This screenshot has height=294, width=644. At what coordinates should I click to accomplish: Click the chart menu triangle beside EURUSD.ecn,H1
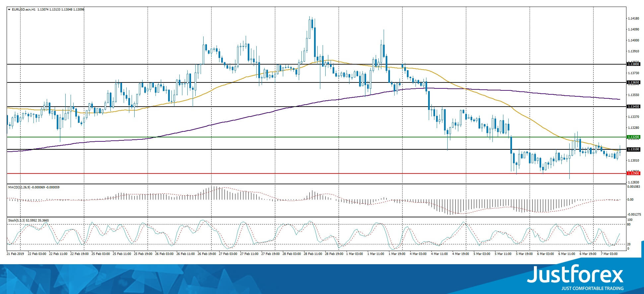coord(9,10)
